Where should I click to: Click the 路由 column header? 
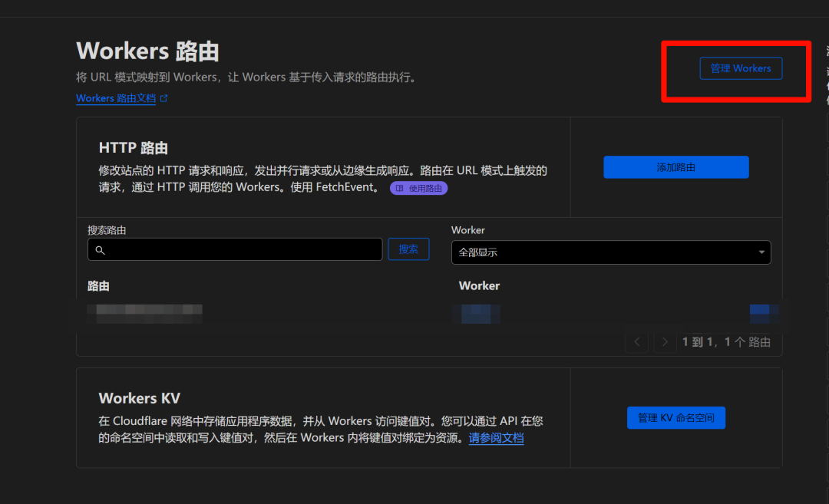(x=98, y=286)
